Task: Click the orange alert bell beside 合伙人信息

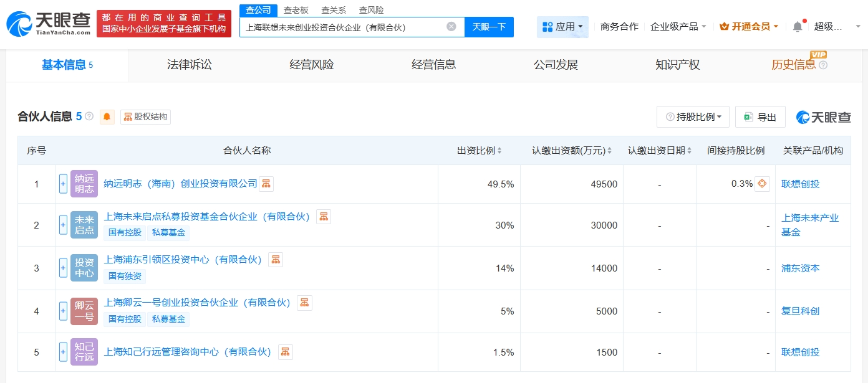Action: pos(107,117)
